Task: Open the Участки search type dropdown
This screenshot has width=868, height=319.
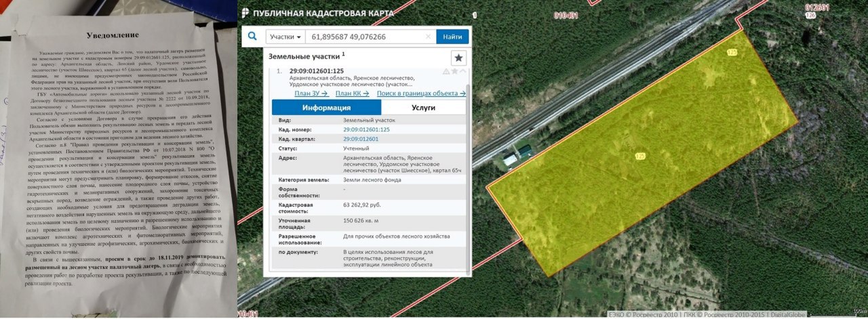Action: (285, 37)
